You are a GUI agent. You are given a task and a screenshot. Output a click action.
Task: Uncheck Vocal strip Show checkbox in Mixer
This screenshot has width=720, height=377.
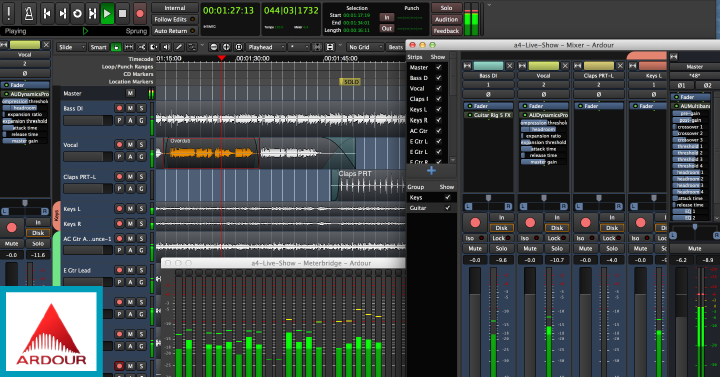click(439, 88)
